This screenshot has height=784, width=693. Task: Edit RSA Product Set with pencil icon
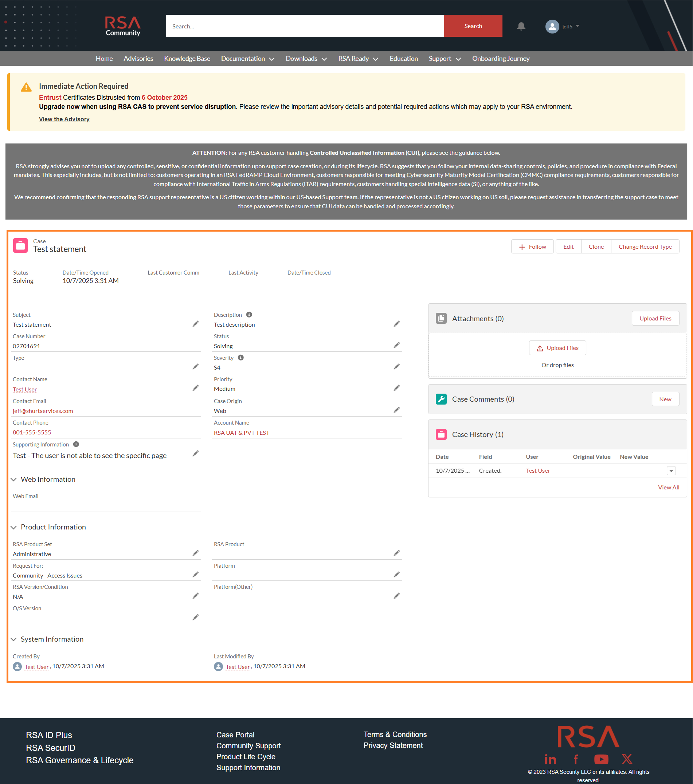195,553
